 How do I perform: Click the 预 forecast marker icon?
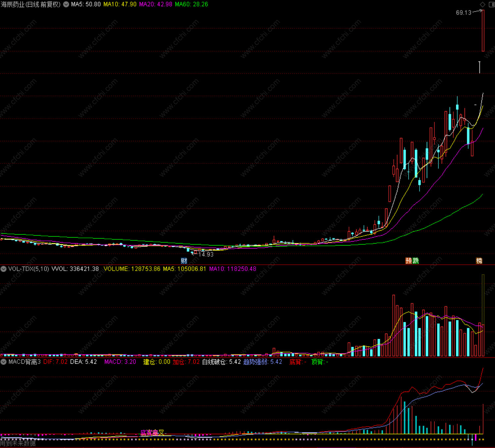409,261
